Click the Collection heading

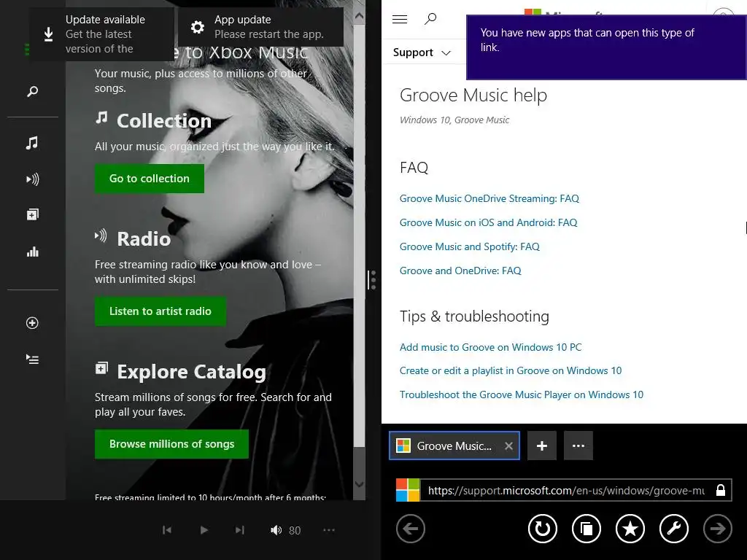pos(164,121)
